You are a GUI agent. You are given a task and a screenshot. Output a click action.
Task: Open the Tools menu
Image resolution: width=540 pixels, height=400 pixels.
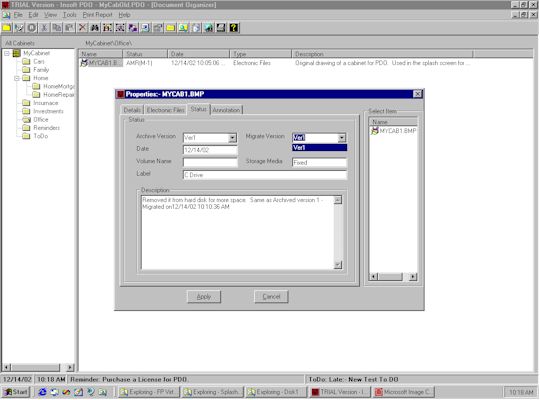70,15
